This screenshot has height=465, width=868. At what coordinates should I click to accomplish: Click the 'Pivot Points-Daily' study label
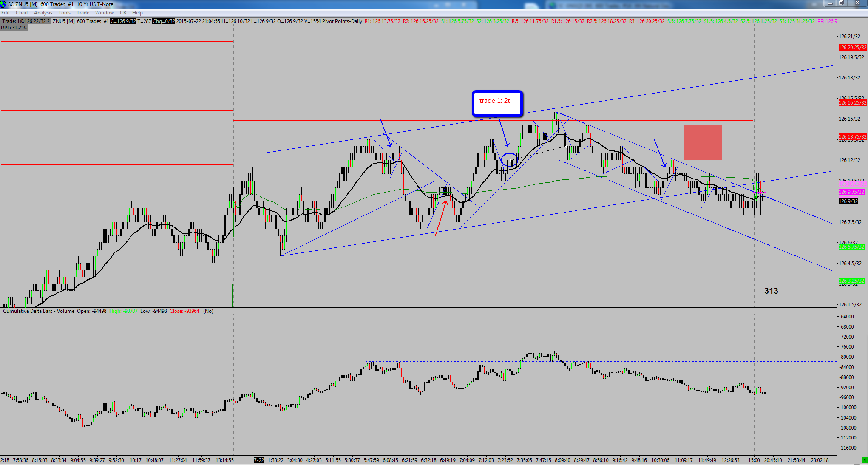pyautogui.click(x=342, y=21)
